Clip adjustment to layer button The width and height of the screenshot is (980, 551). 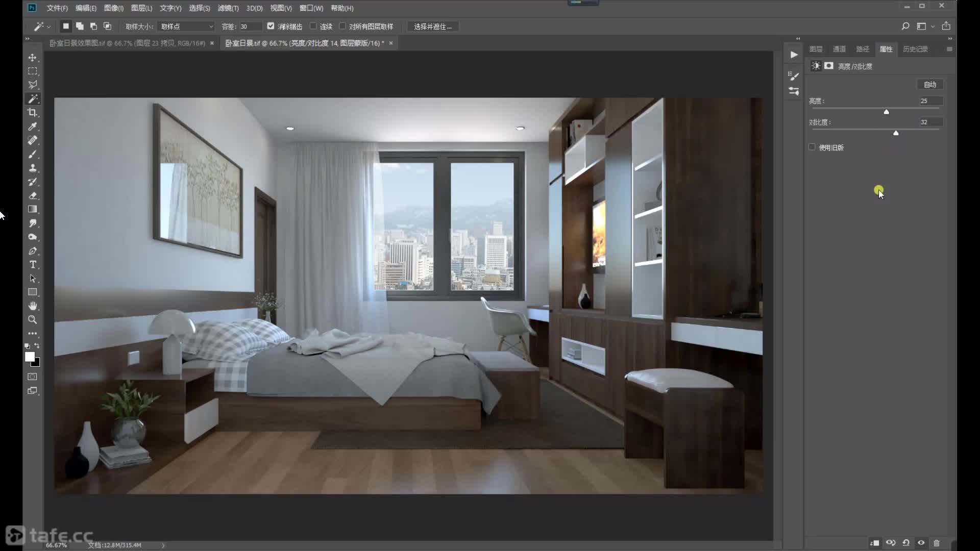coord(875,543)
